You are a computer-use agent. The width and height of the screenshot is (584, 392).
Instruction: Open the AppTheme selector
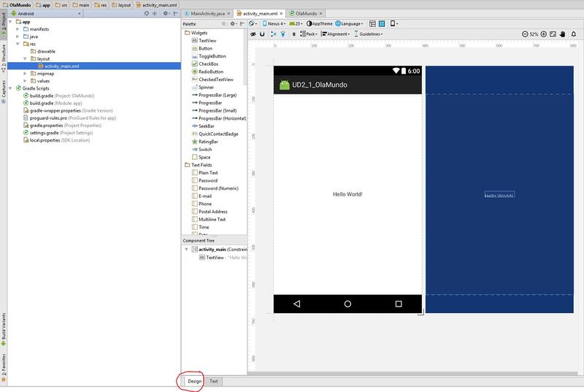320,23
